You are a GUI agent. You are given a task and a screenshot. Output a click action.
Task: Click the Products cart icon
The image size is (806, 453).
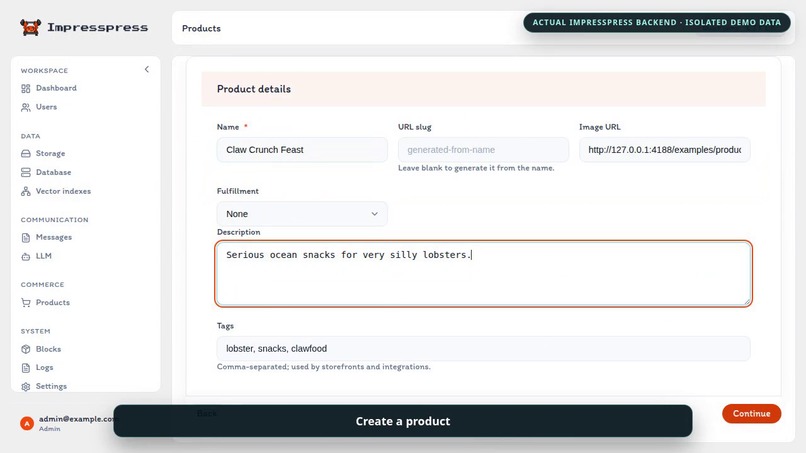26,303
